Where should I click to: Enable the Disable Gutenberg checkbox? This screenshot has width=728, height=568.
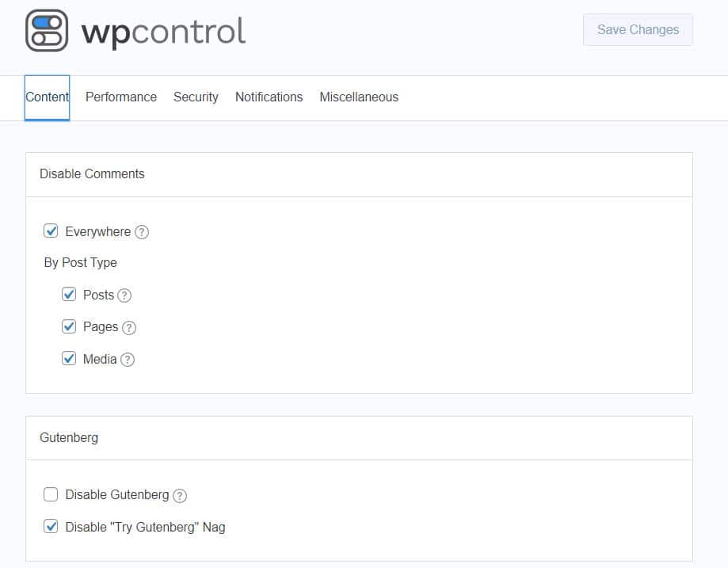pos(51,494)
